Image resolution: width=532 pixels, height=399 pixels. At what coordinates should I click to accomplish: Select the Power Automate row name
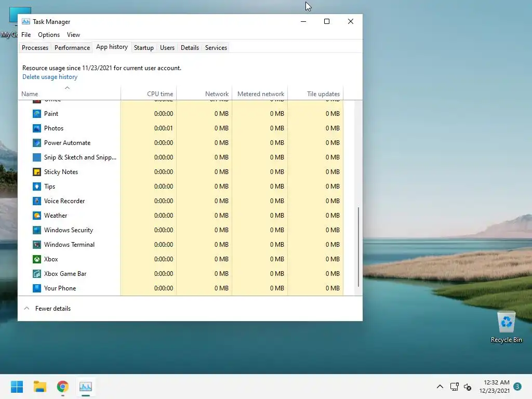tap(67, 143)
